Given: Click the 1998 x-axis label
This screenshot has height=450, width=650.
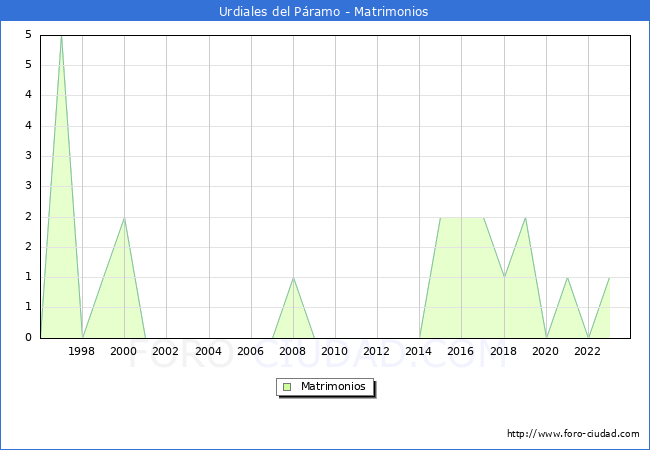Looking at the screenshot, I should point(81,351).
